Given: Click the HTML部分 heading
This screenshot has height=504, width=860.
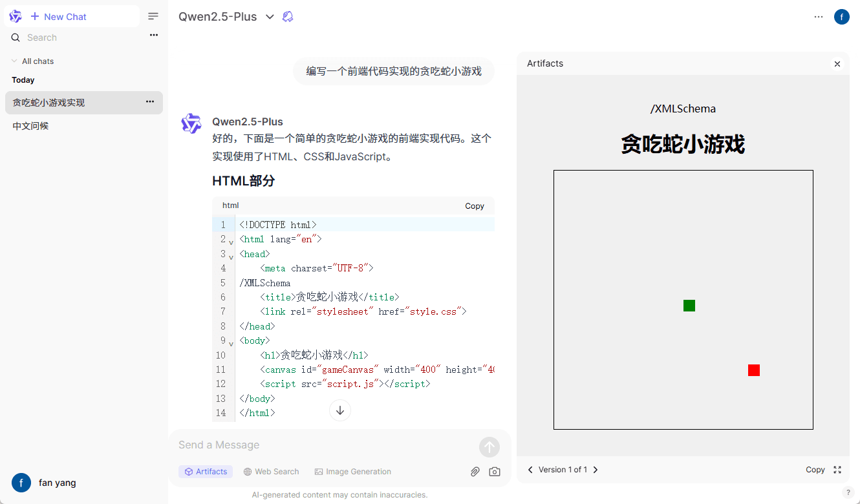Looking at the screenshot, I should point(244,181).
